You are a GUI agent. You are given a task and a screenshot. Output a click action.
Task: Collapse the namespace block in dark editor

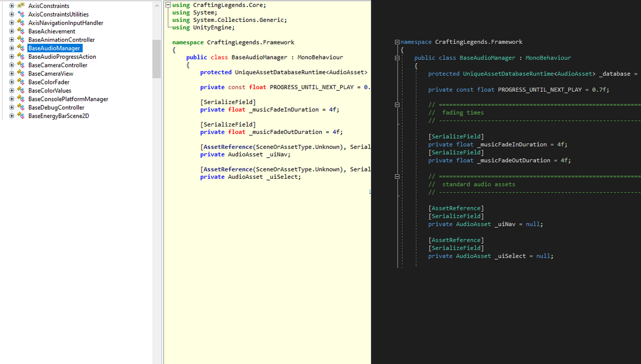pyautogui.click(x=396, y=42)
